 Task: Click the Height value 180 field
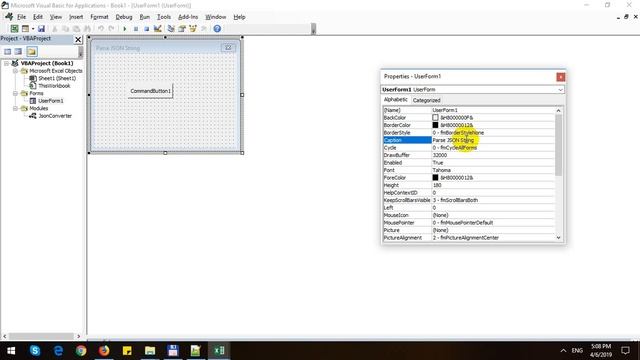click(493, 185)
